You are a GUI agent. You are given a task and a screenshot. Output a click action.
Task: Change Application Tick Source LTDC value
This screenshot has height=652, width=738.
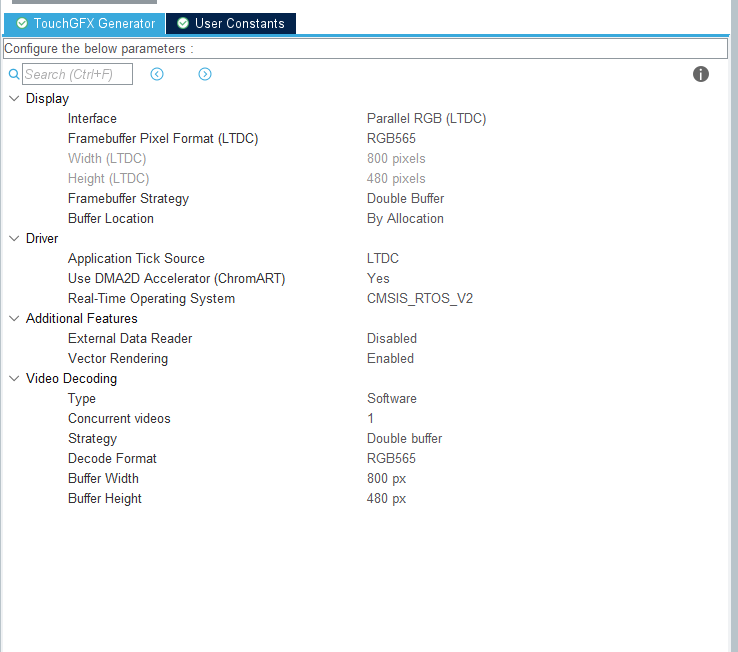[383, 258]
